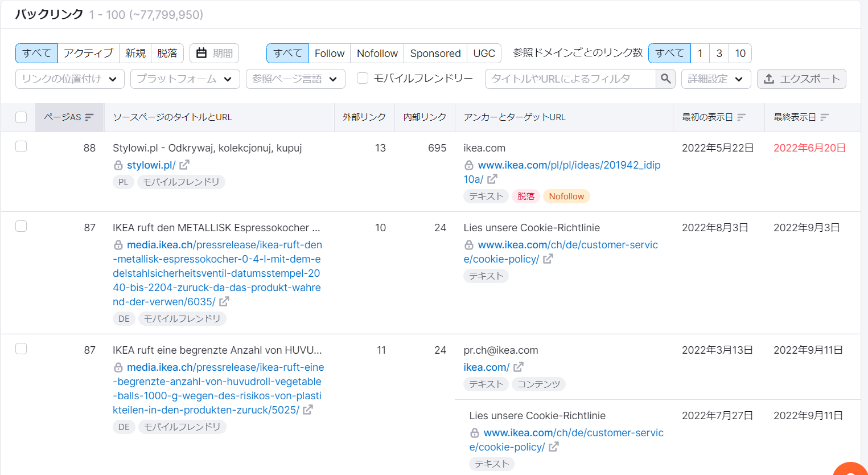Open stylowi.pl/ source link
The width and height of the screenshot is (868, 475).
(x=151, y=165)
